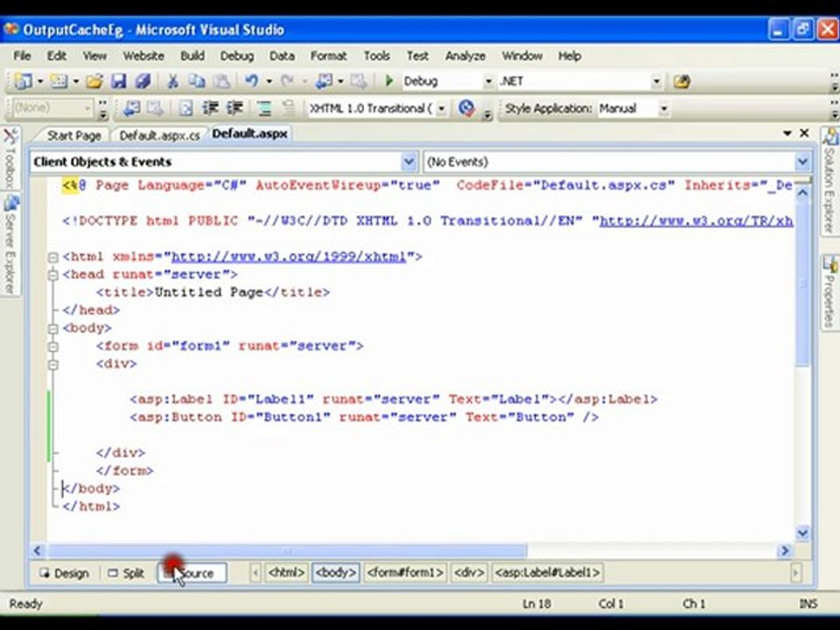Open the Analyze menu

(465, 56)
